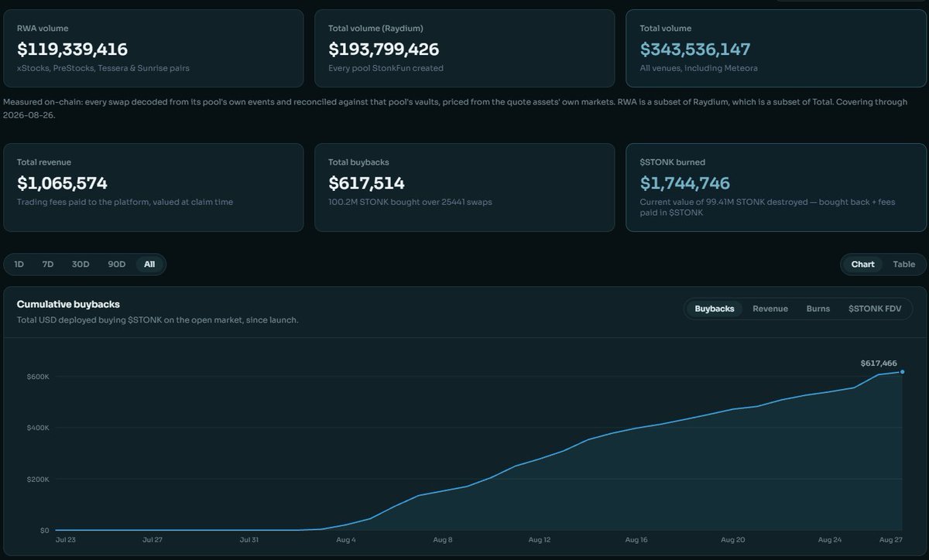Click the Total buybacks value $617,514
Viewport: 929px width, 560px height.
366,183
